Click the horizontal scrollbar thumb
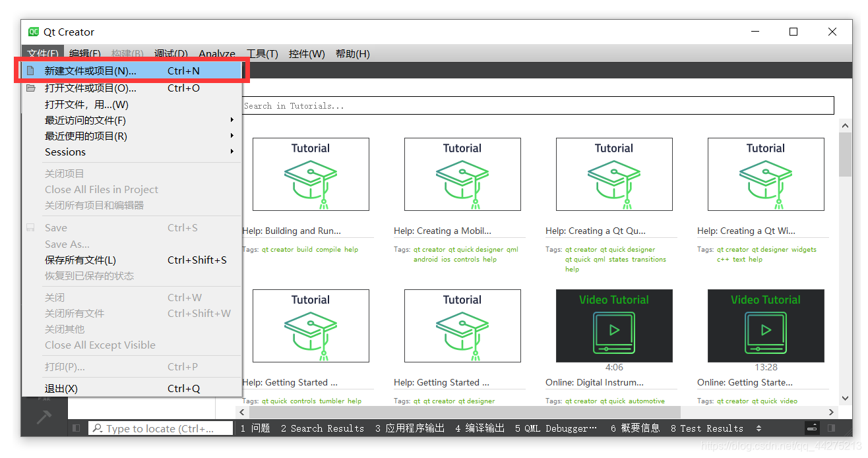 click(464, 412)
